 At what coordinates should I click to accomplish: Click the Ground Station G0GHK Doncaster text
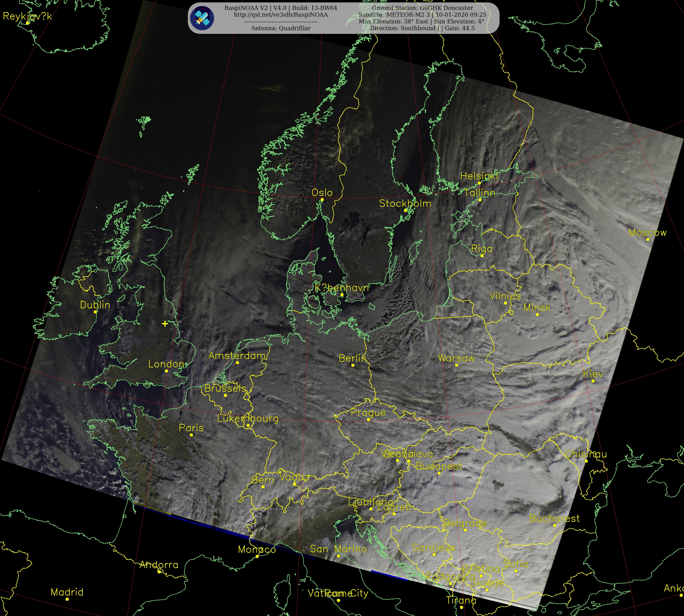422,8
